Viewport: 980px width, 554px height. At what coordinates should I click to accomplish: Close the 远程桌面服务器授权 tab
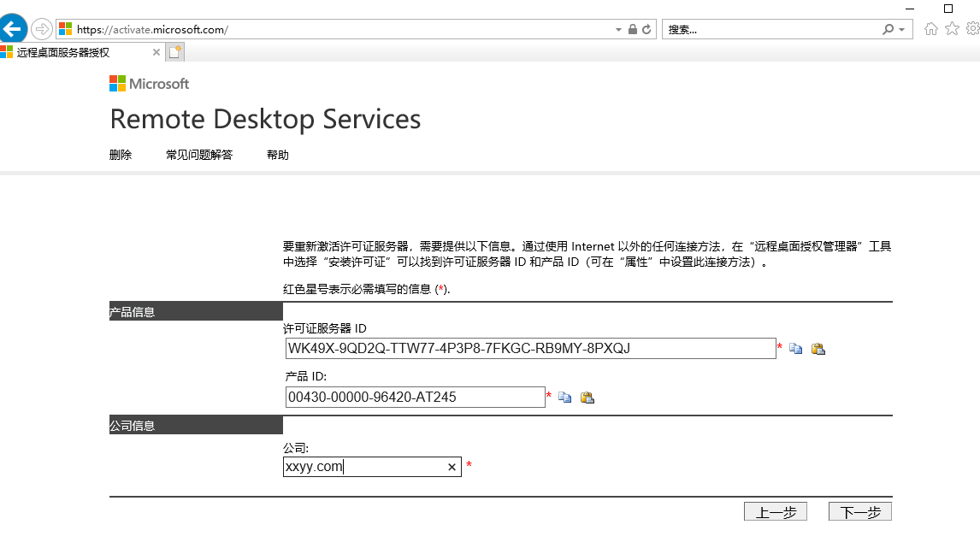tap(156, 52)
